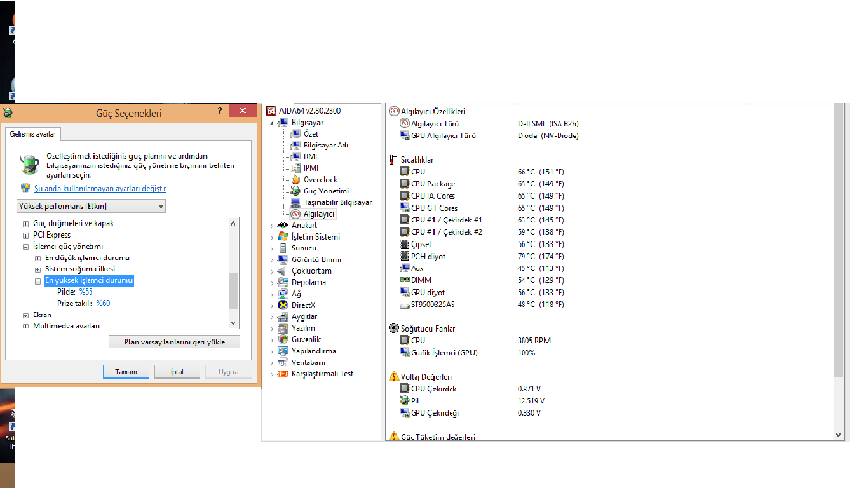Image resolution: width=868 pixels, height=488 pixels.
Task: Expand En düşük işlemci durumu node
Action: pyautogui.click(x=38, y=258)
